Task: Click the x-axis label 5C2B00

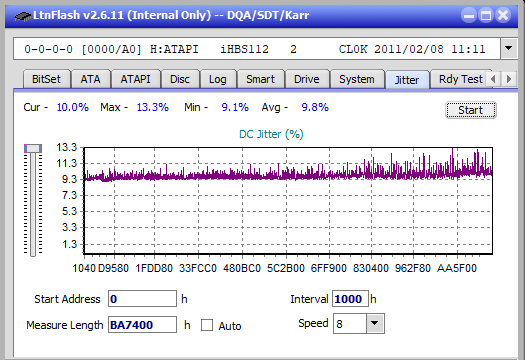Action: click(286, 268)
